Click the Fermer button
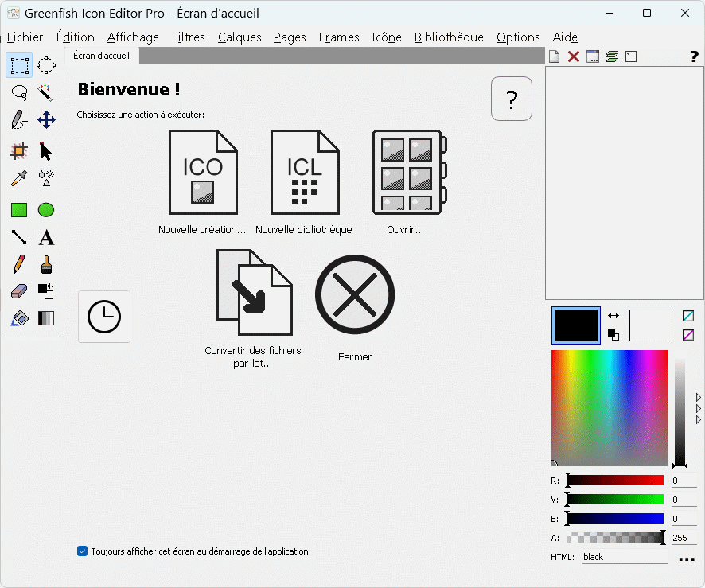The height and width of the screenshot is (588, 705). pyautogui.click(x=355, y=309)
